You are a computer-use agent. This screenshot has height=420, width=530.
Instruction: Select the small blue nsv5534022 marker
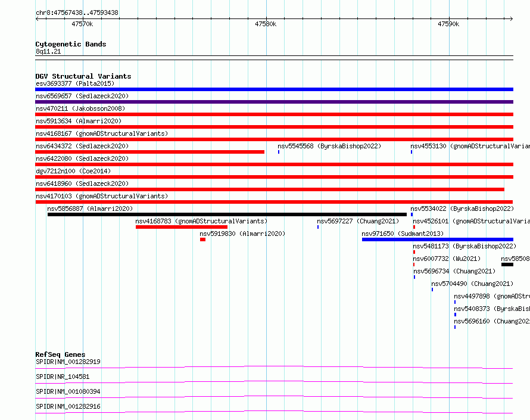coord(411,214)
